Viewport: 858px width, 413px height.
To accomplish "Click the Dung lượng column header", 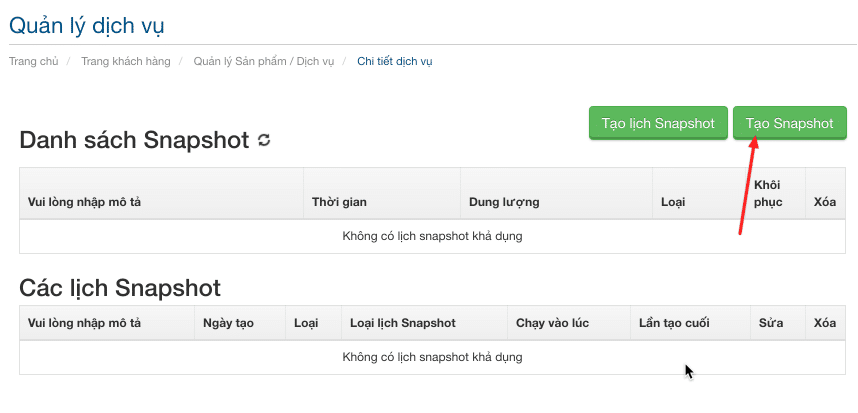I will [x=504, y=202].
